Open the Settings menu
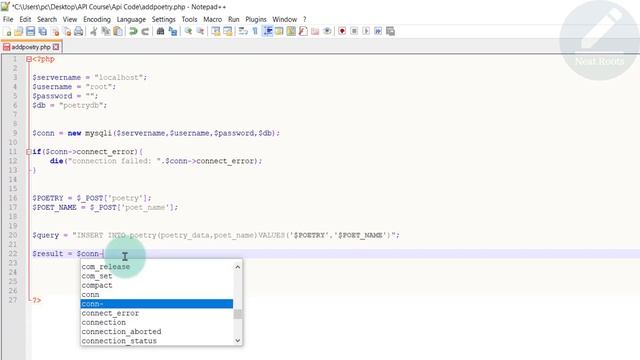The width and height of the screenshot is (640, 360). (164, 19)
